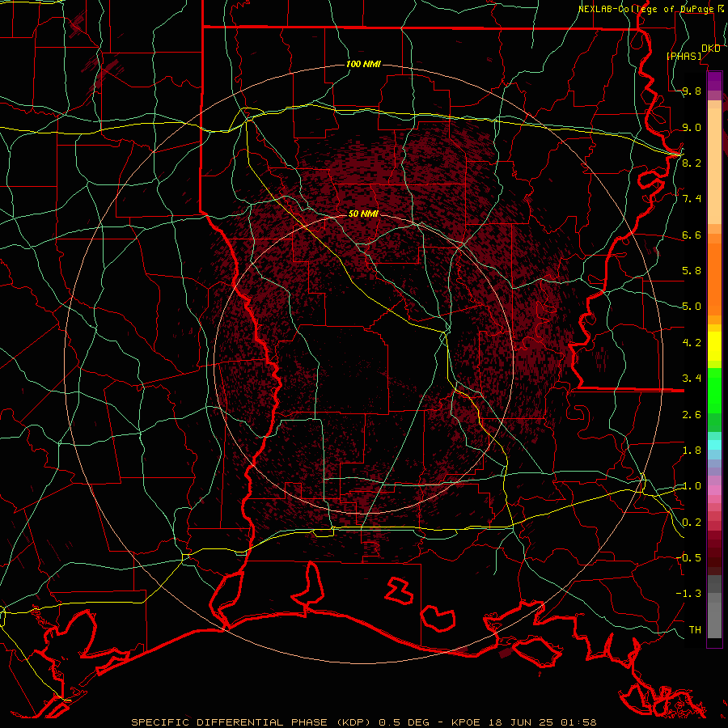The image size is (728, 728).
Task: Click the 7.4 scale value
Action: pos(692,199)
